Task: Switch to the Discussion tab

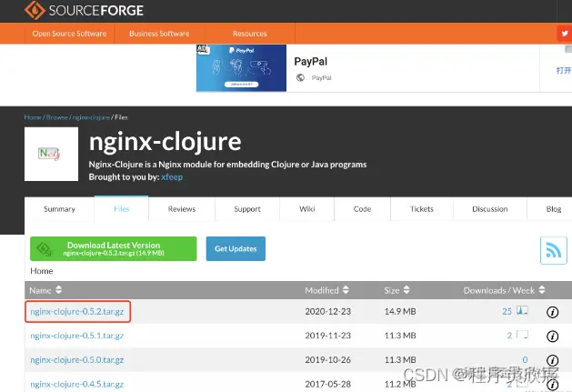Action: (490, 209)
